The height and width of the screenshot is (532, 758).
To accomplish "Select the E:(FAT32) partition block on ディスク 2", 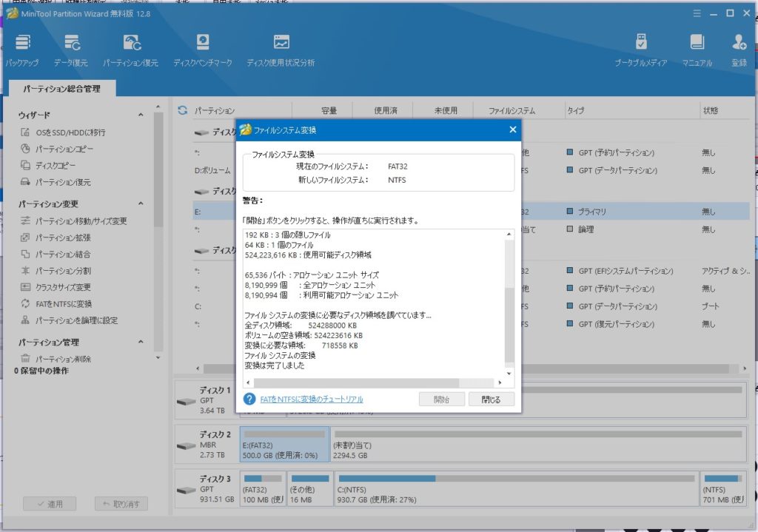I will [x=284, y=444].
